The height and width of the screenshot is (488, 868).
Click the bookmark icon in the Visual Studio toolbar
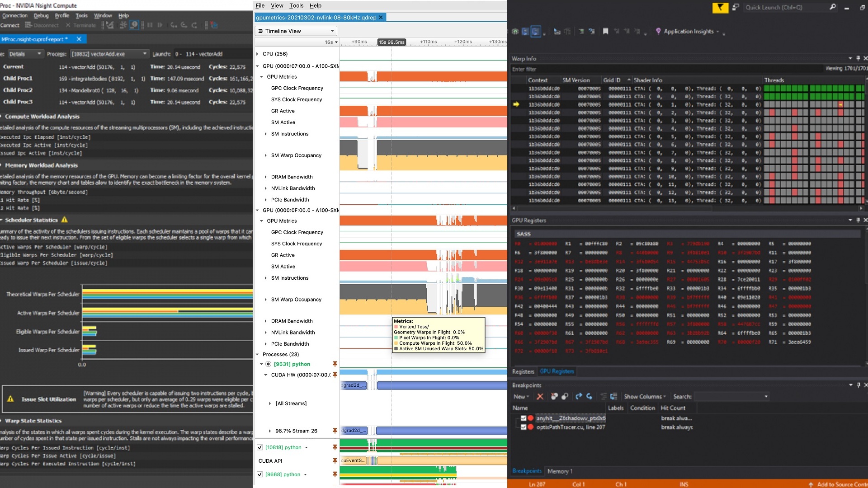[x=605, y=31]
